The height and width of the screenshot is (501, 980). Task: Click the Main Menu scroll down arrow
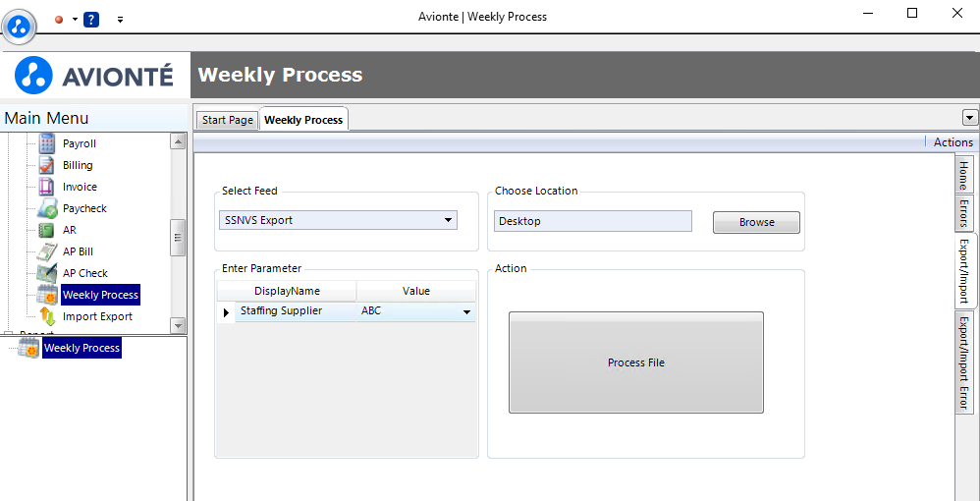tap(178, 325)
